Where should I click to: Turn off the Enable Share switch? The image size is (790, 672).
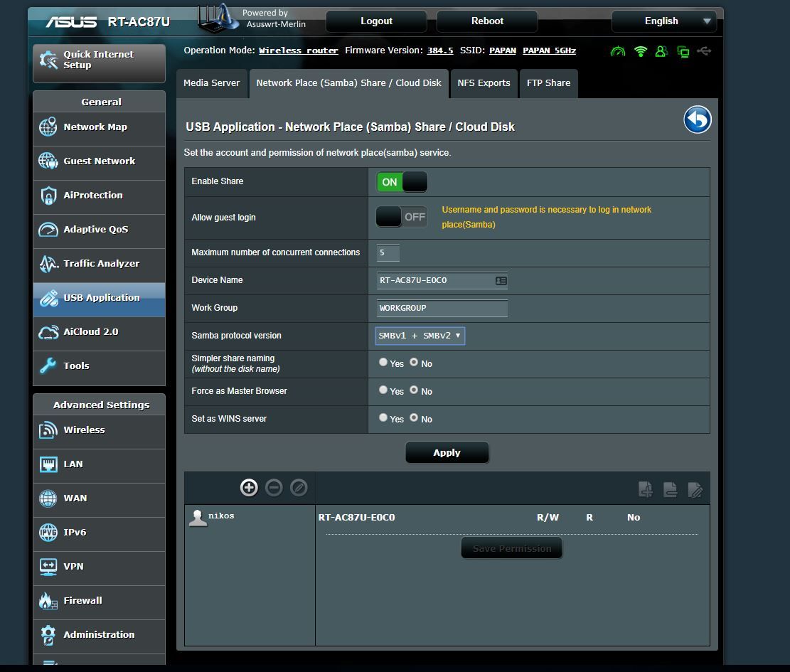point(402,182)
